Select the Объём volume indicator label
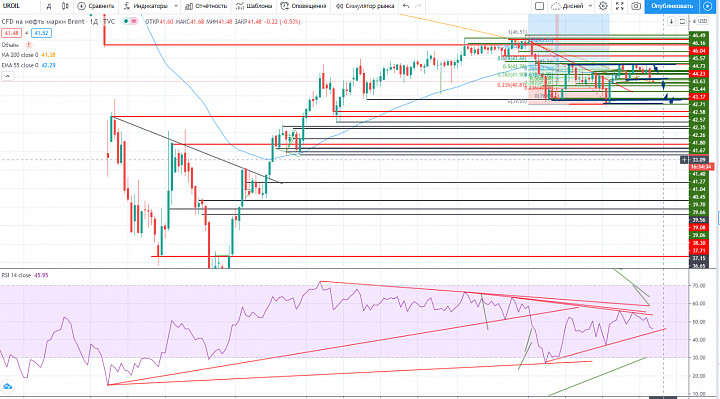This screenshot has height=399, width=720. [x=10, y=45]
